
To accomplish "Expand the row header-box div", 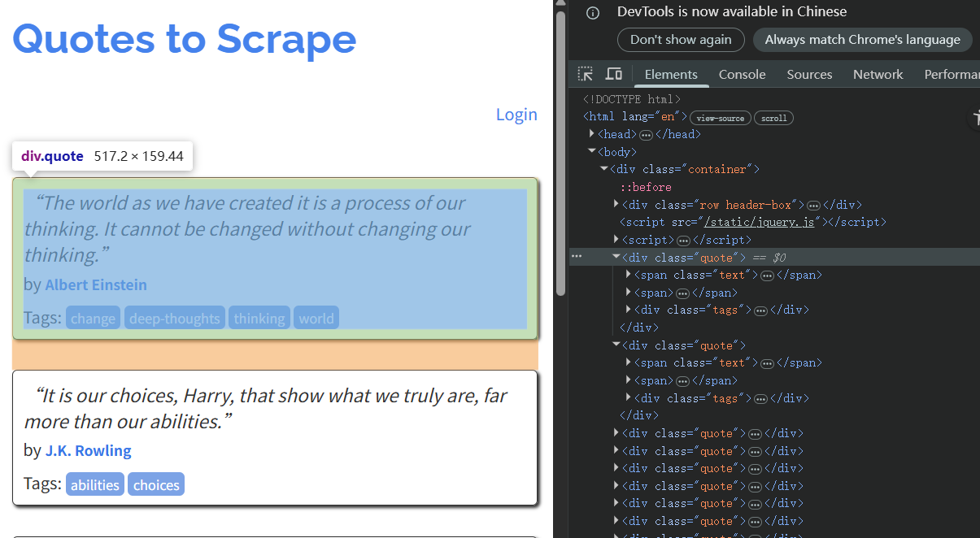I will pos(616,204).
